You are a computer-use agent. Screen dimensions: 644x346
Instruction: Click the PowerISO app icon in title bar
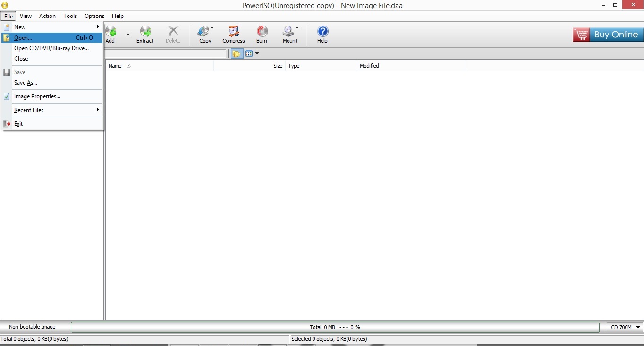pyautogui.click(x=5, y=5)
